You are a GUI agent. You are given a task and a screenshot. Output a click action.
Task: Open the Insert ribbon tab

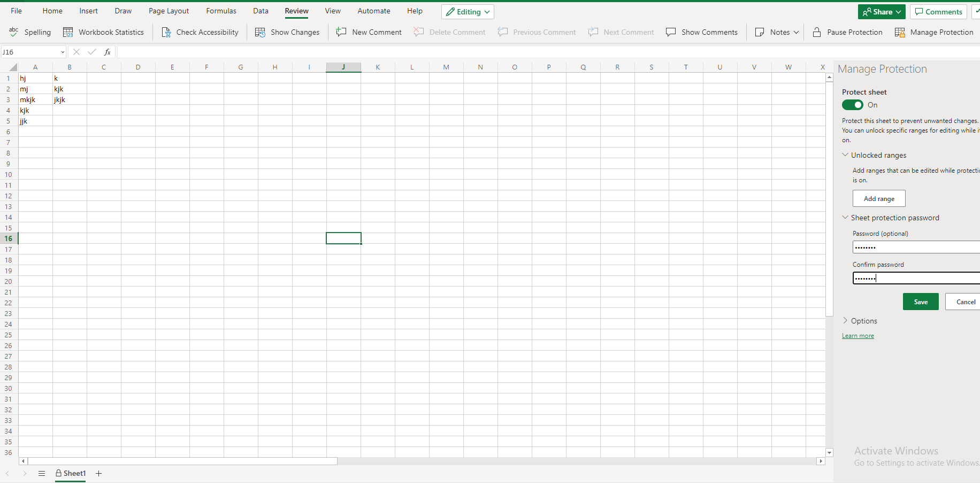[x=88, y=11]
